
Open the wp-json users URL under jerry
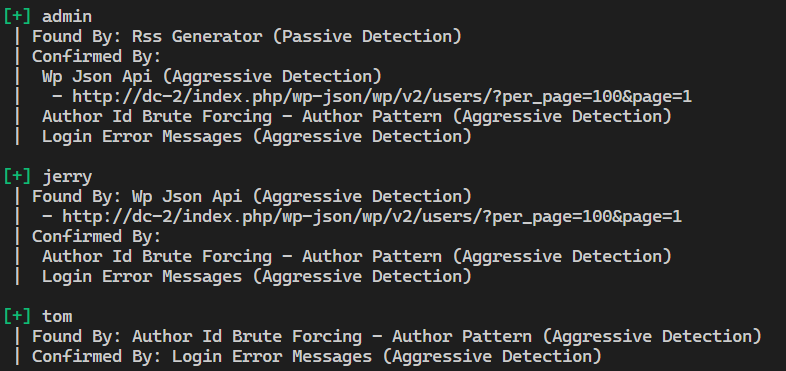(371, 217)
